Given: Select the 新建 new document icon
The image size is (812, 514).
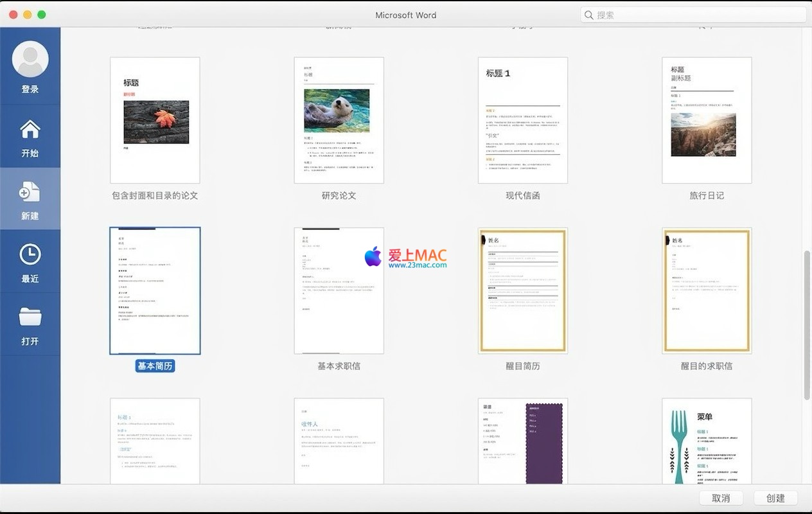Looking at the screenshot, I should (30, 192).
